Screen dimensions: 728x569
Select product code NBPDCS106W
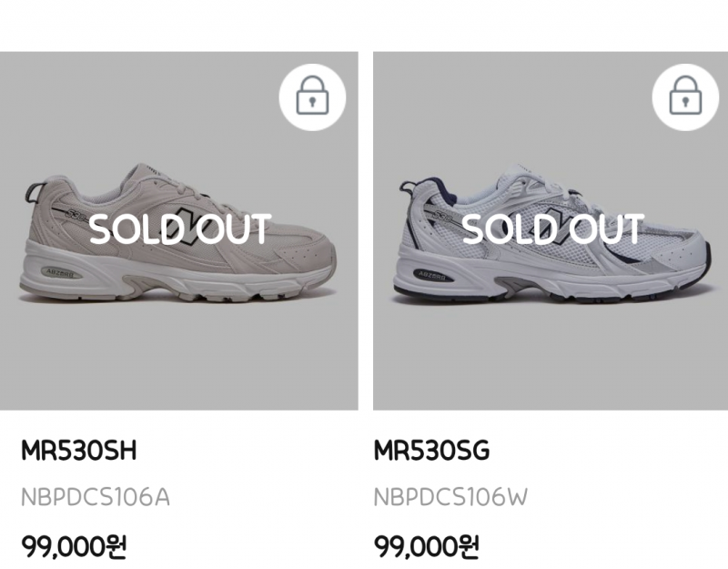tap(451, 498)
